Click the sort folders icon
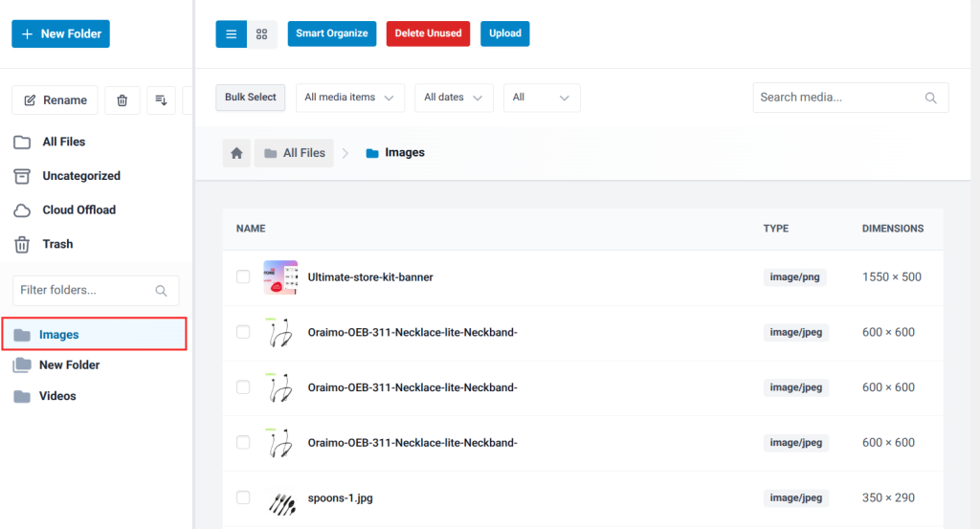Screen dimensions: 980x529 (x=161, y=99)
